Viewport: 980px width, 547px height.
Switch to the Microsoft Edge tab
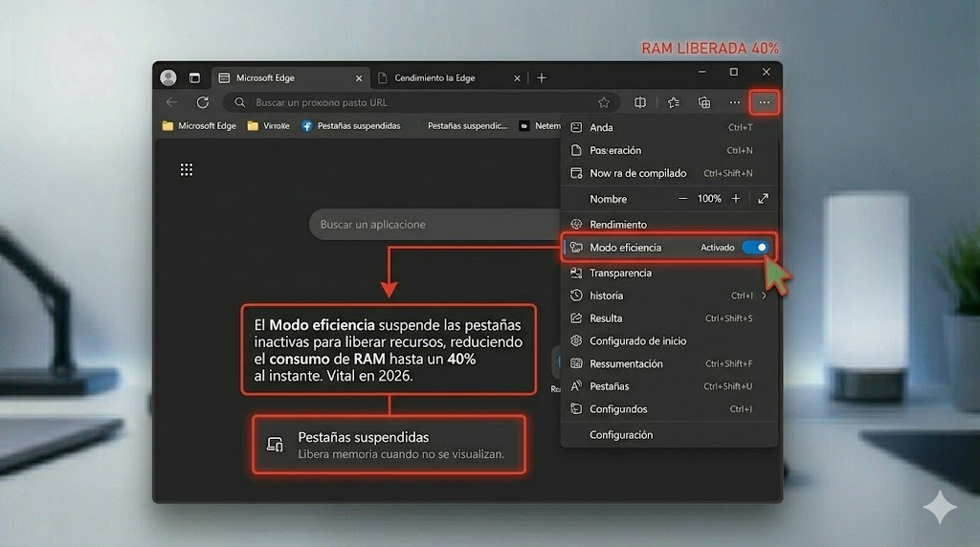[x=291, y=78]
